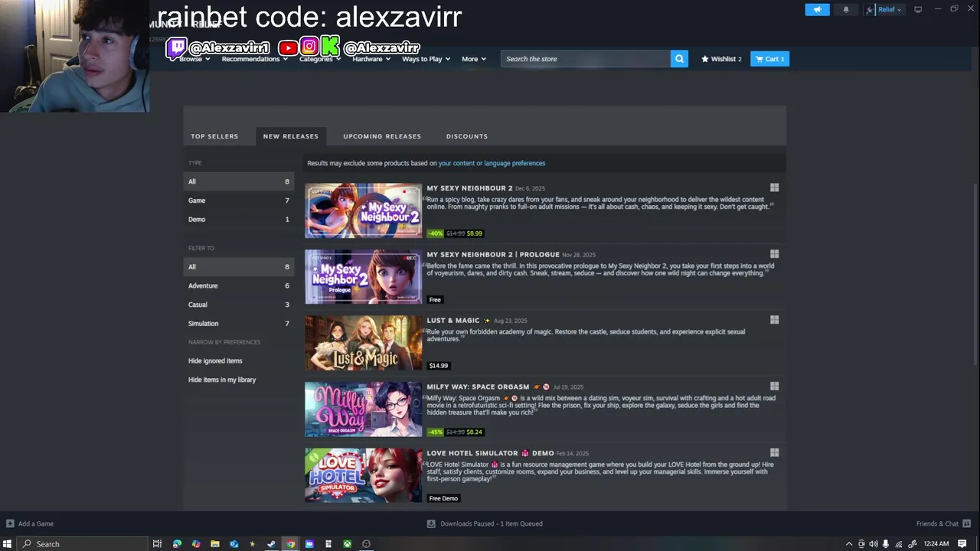Open File Explorer from taskbar
980x551 pixels.
click(215, 544)
